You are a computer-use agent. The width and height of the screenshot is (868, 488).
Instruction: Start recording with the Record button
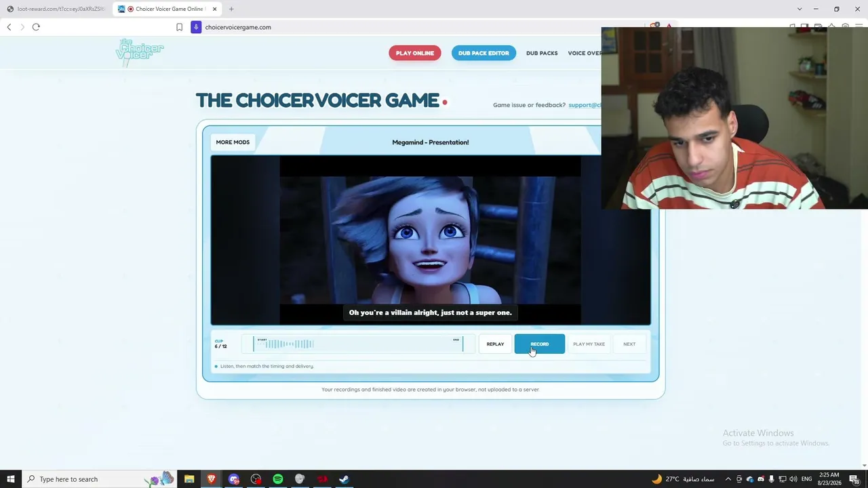540,344
